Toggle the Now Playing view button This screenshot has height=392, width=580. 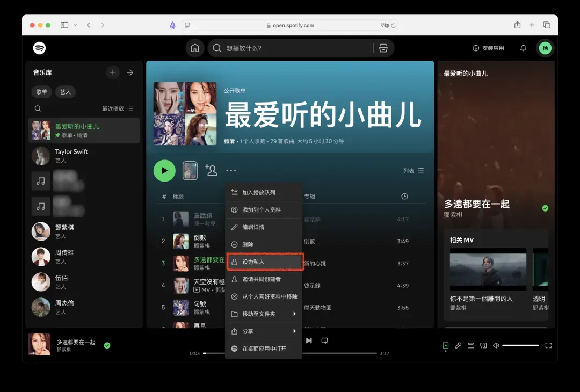446,345
